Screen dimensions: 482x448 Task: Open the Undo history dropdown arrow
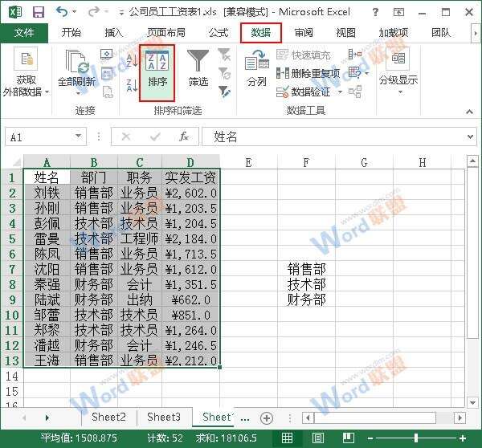[74, 12]
